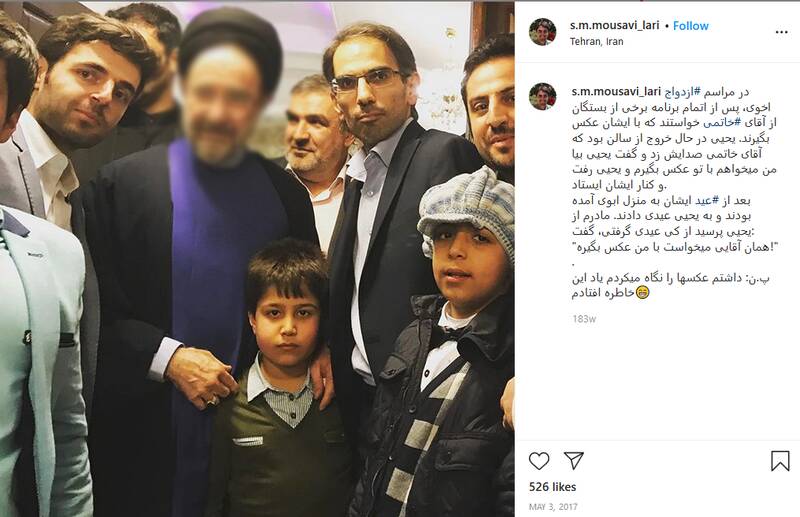Follow the s.m.mousavi_lari account
The width and height of the screenshot is (800, 517).
(x=690, y=26)
